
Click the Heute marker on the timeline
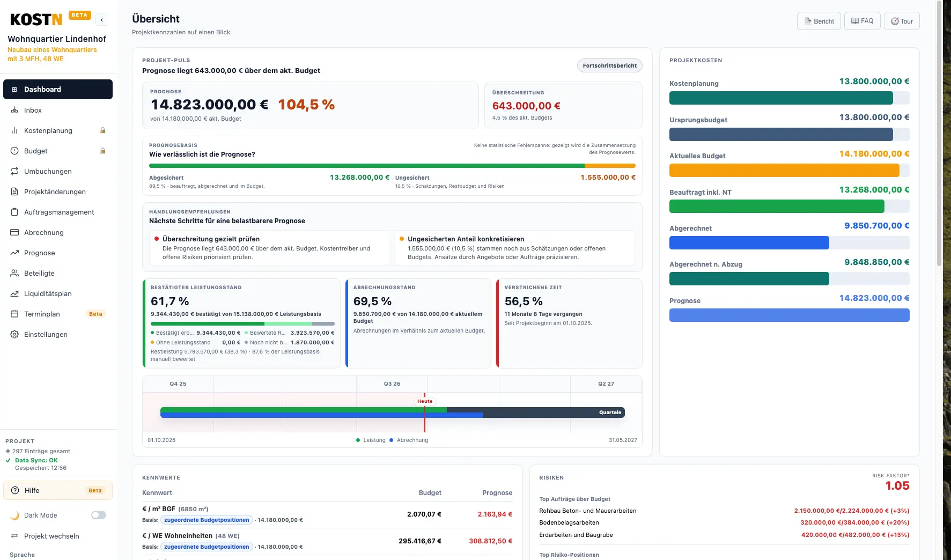point(425,401)
